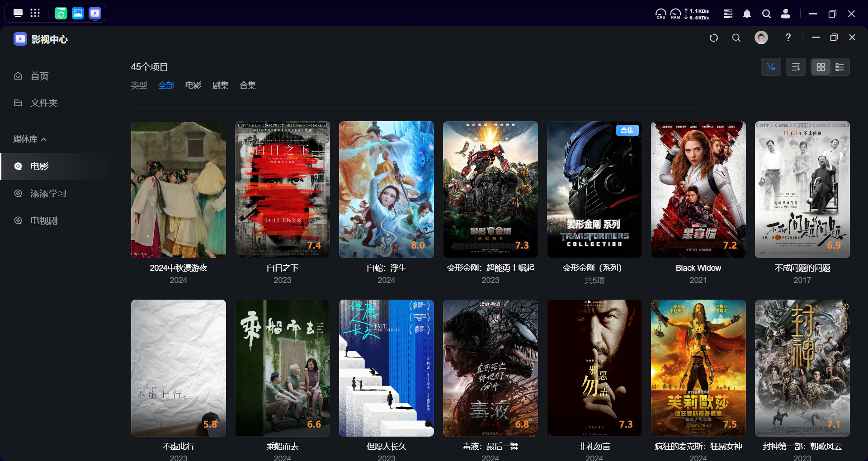
Task: Switch to the video center app in the taskbar
Action: click(x=95, y=13)
